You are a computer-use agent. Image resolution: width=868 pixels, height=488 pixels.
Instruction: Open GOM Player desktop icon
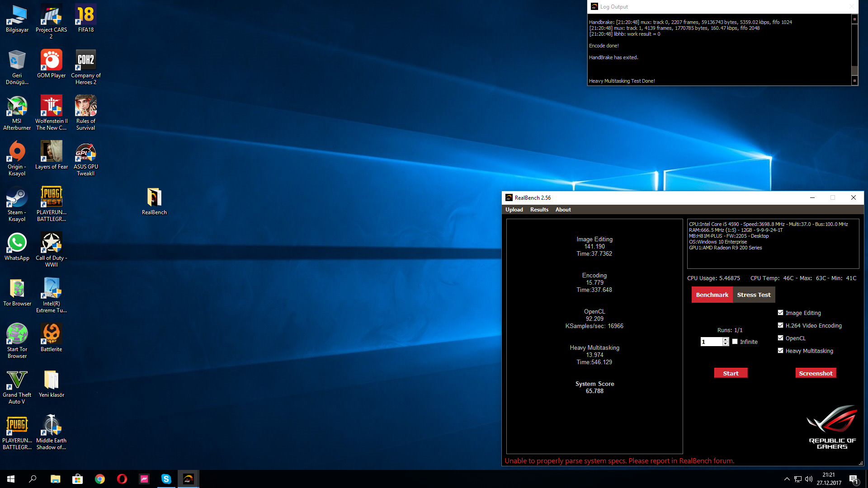click(51, 61)
